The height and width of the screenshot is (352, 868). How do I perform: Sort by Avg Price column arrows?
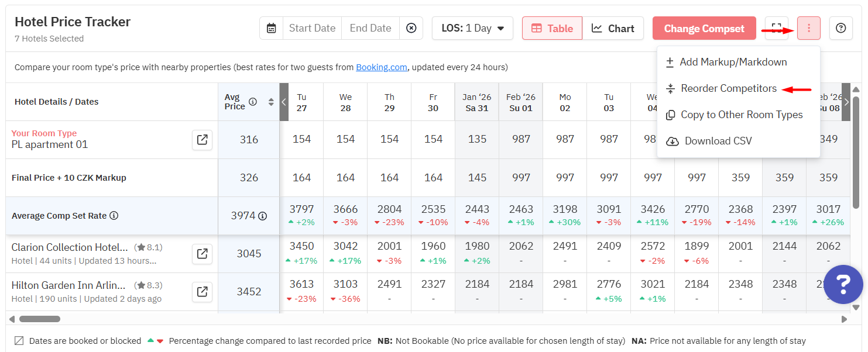click(271, 102)
